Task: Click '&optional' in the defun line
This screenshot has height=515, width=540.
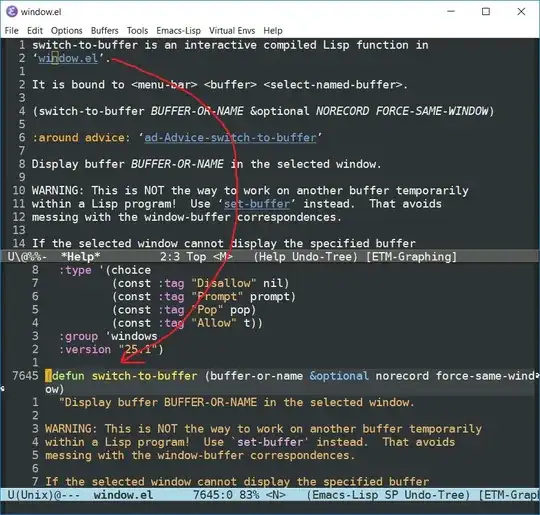Action: click(339, 376)
